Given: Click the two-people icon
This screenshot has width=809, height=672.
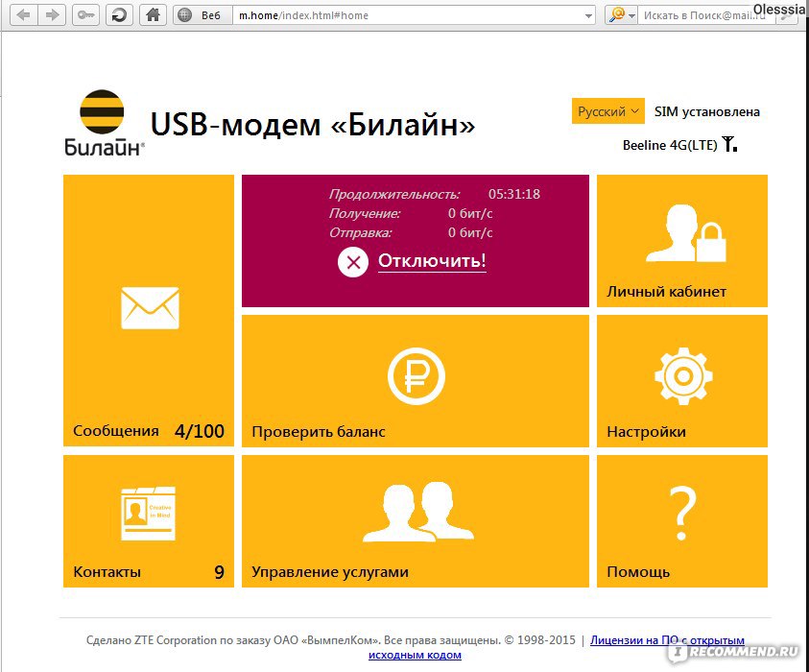Looking at the screenshot, I should 418,512.
